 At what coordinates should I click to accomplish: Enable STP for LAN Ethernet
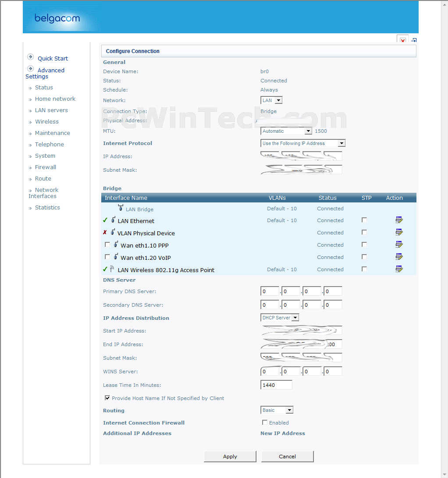point(364,220)
